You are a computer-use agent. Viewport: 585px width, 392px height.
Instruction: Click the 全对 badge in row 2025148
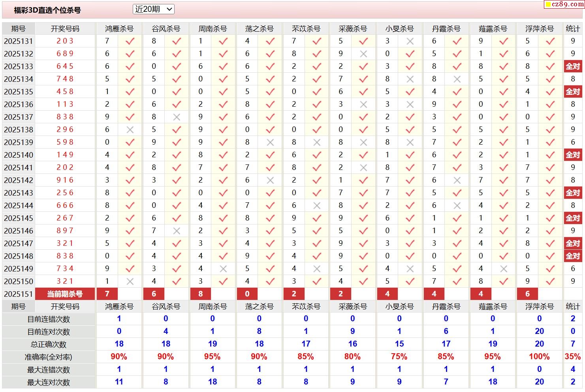573,256
